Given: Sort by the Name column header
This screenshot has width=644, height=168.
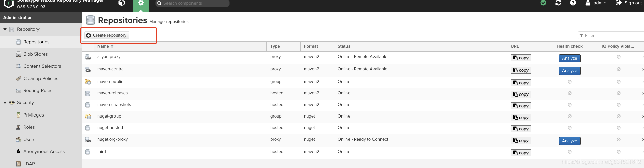Looking at the screenshot, I should [180, 46].
